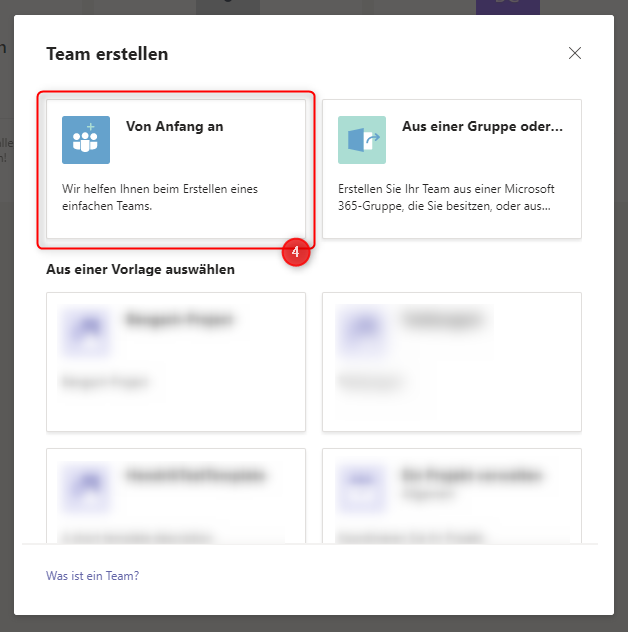Image resolution: width=628 pixels, height=632 pixels.
Task: Pick the bottom-right template card
Action: [451, 510]
